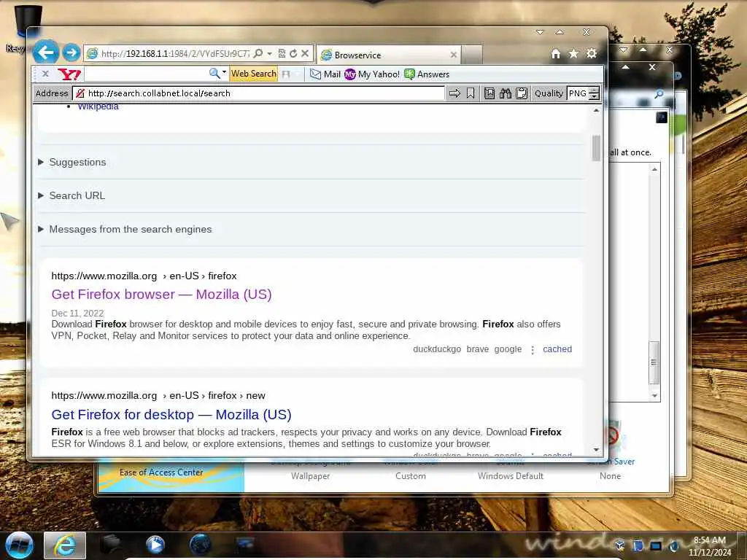This screenshot has height=560, width=747.
Task: Click the Browservice Go arrow icon
Action: pyautogui.click(x=454, y=93)
